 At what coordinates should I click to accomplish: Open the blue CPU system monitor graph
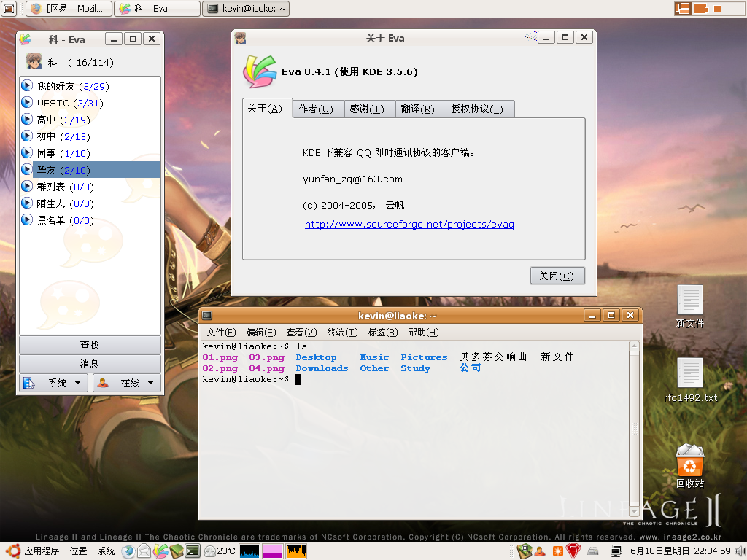[249, 551]
